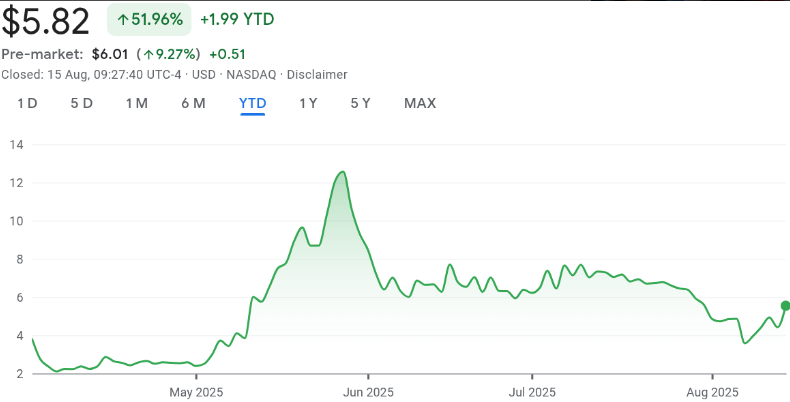
Task: Click the +1.99 YTD change value
Action: tap(238, 19)
